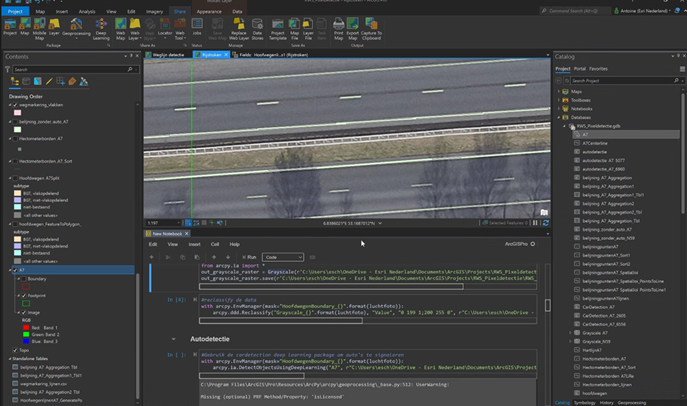Switch to Portal in Catalog pane
The image size is (687, 406).
tap(579, 69)
